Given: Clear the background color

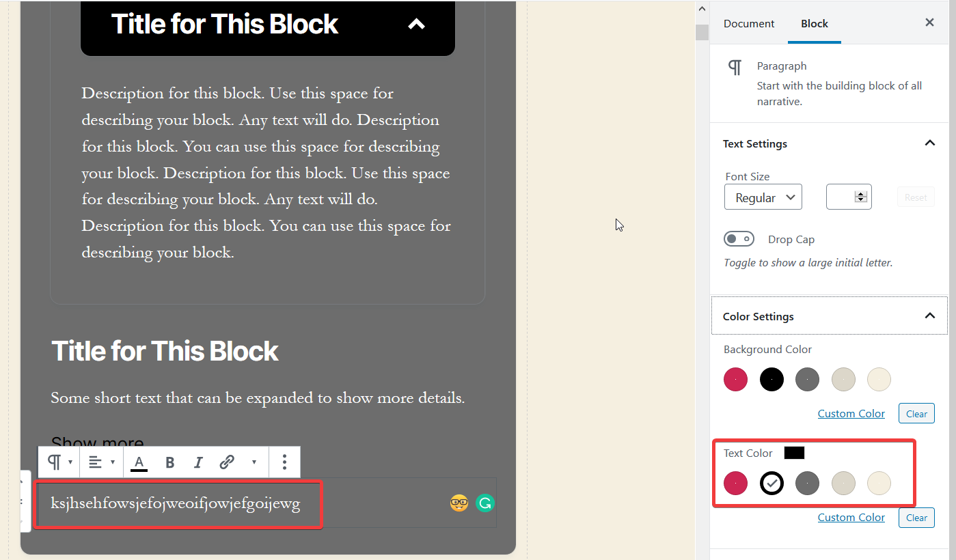Looking at the screenshot, I should pos(916,413).
